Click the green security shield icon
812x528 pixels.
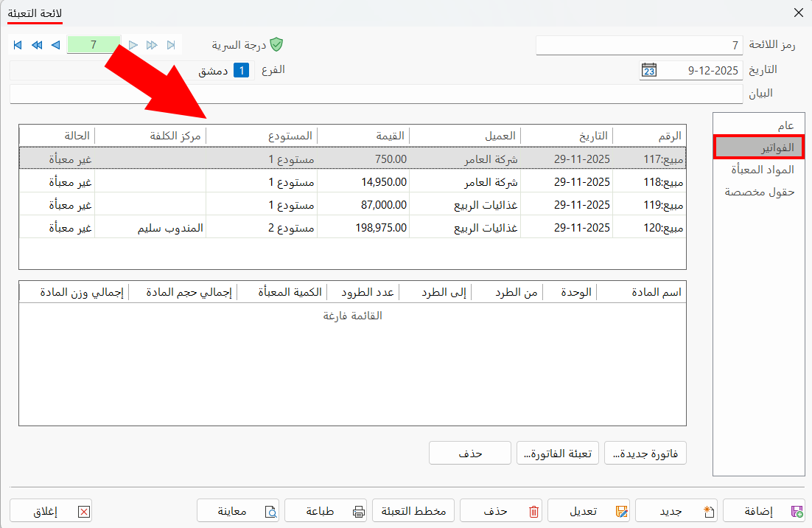[278, 45]
